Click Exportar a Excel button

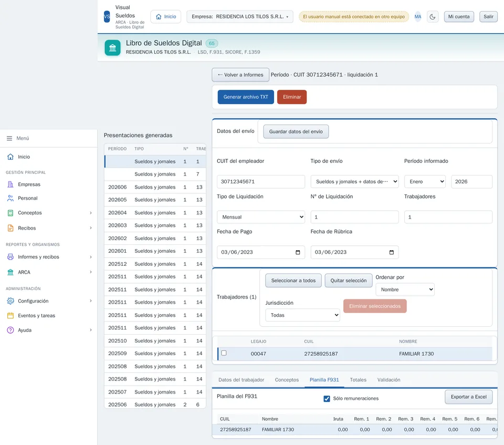tap(469, 397)
